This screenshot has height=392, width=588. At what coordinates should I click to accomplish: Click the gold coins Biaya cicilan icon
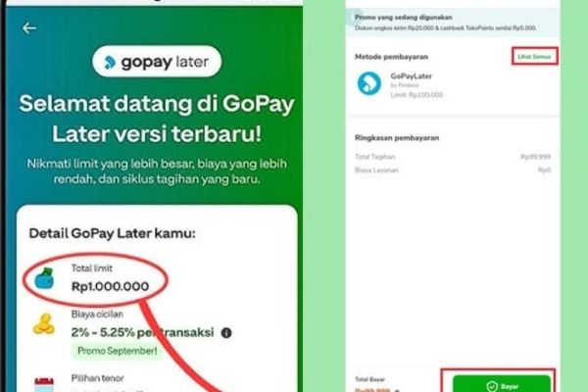click(44, 323)
